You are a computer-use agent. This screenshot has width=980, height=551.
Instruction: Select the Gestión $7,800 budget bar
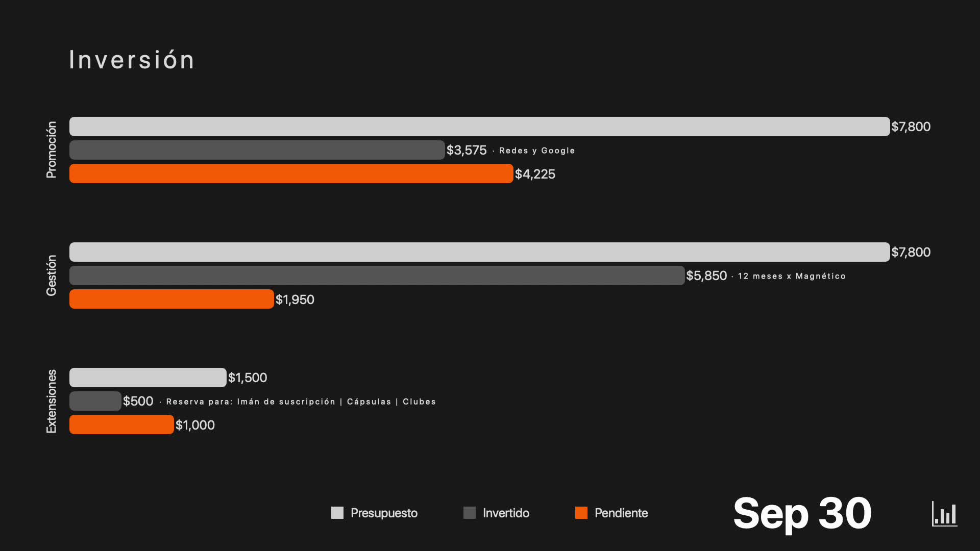480,252
